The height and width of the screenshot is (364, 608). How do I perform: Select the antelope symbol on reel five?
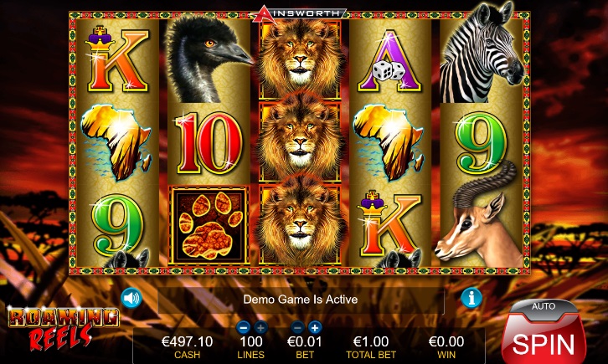(481, 218)
